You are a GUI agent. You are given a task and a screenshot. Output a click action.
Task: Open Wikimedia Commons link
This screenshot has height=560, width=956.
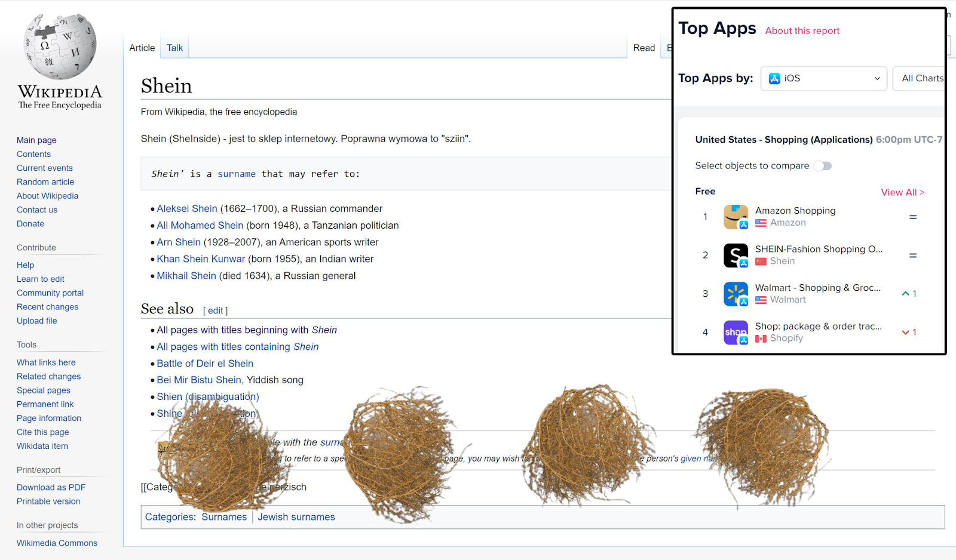pyautogui.click(x=57, y=543)
